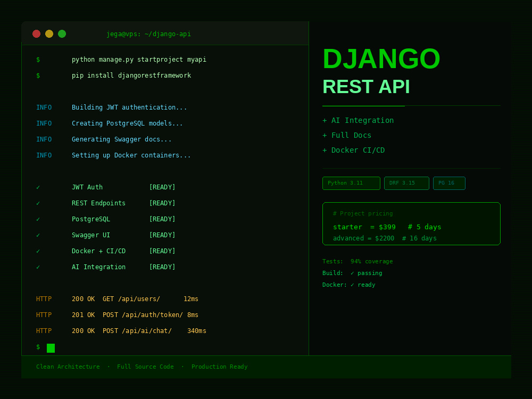Click READY status on REST Endpoints row

coord(162,203)
